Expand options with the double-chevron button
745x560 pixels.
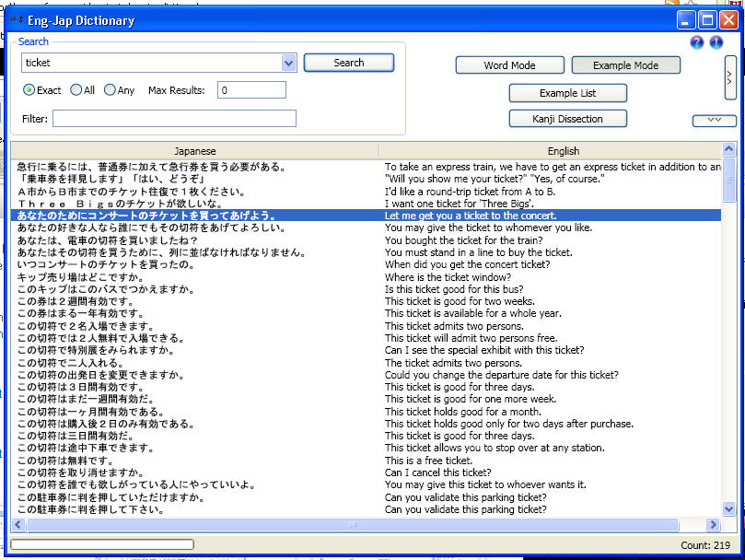716,118
